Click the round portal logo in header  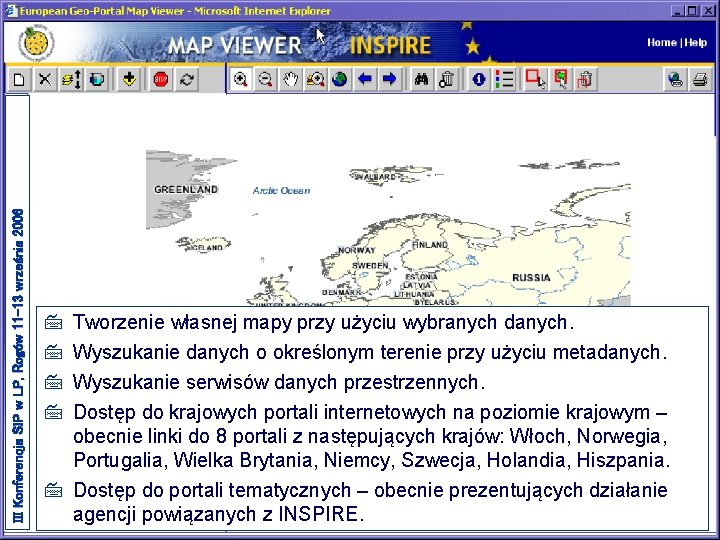(36, 43)
